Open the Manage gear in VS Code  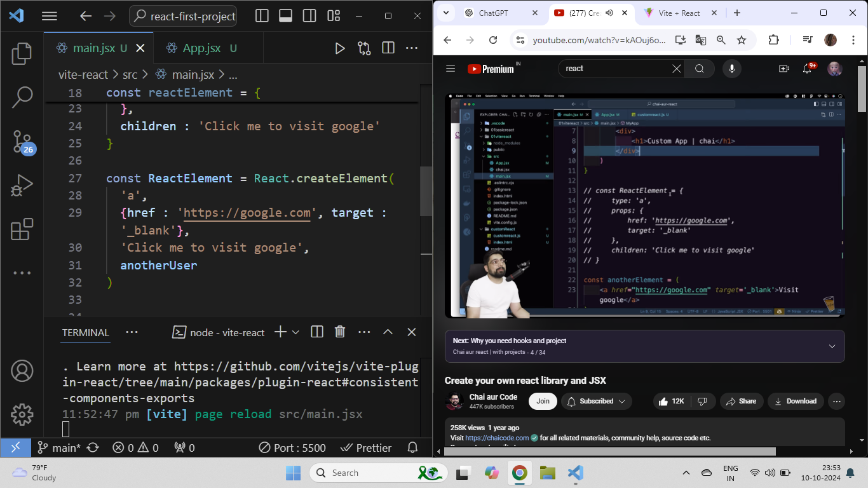click(22, 414)
